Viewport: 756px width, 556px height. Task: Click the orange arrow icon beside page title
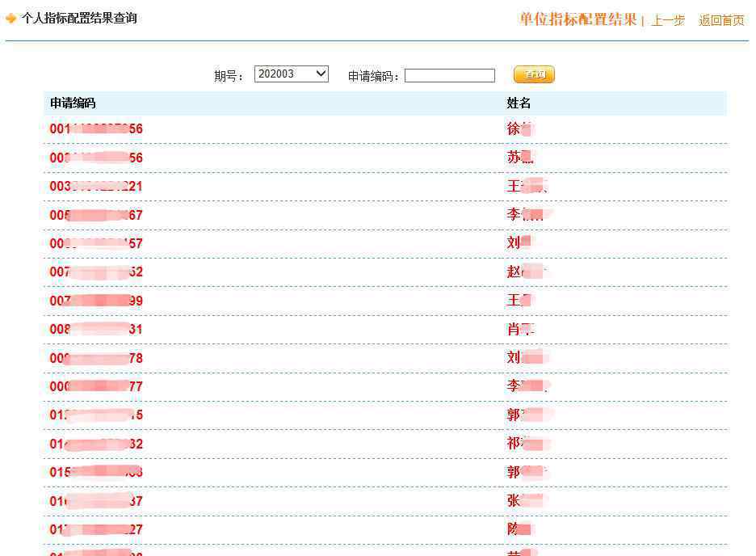[11, 19]
